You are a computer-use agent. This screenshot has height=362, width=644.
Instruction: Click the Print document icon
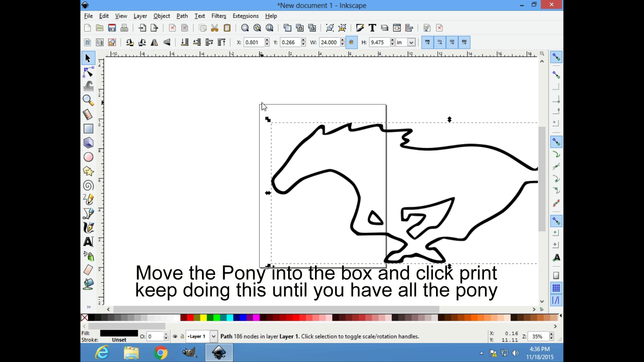click(124, 28)
